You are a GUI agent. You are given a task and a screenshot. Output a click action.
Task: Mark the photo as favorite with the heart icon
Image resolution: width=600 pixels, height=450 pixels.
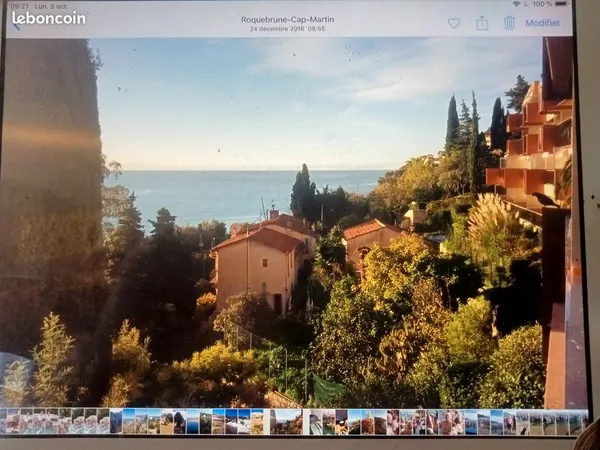point(454,23)
